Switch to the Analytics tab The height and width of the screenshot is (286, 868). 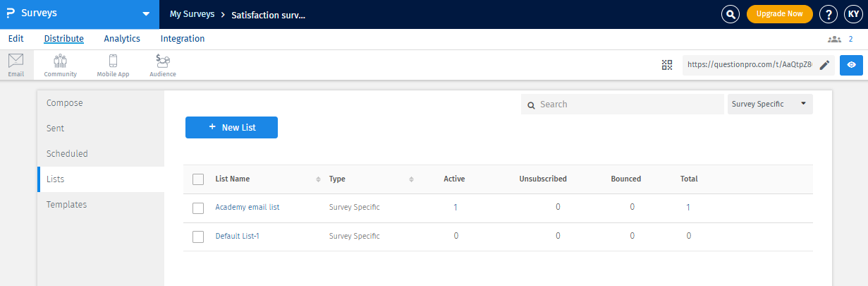click(122, 39)
